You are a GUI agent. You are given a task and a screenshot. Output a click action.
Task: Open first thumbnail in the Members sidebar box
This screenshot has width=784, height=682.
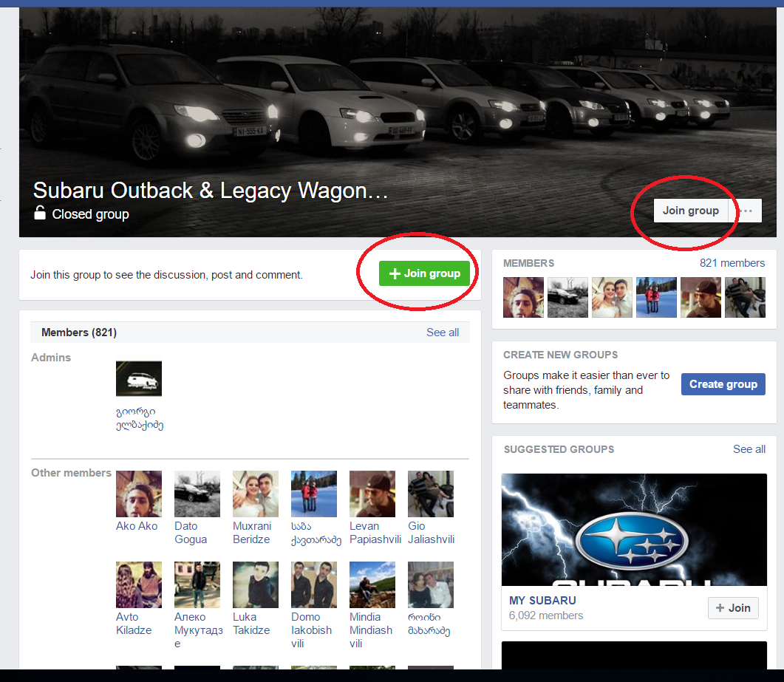tap(523, 298)
